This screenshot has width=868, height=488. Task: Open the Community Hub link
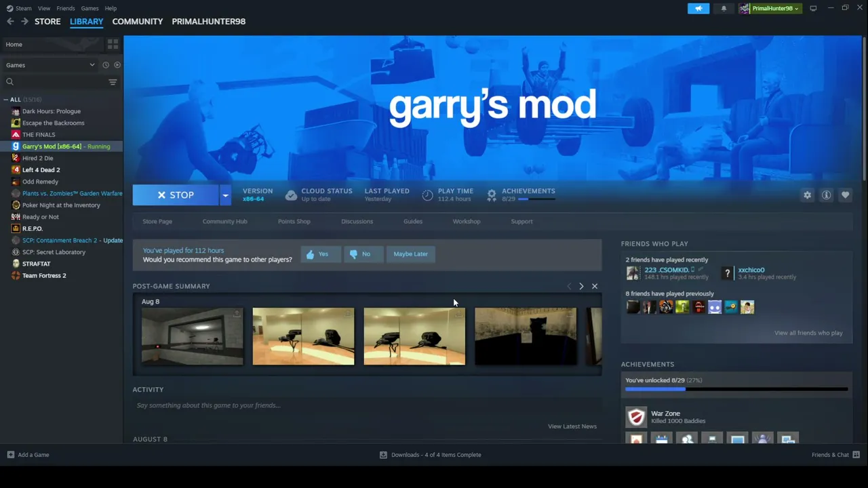click(224, 222)
